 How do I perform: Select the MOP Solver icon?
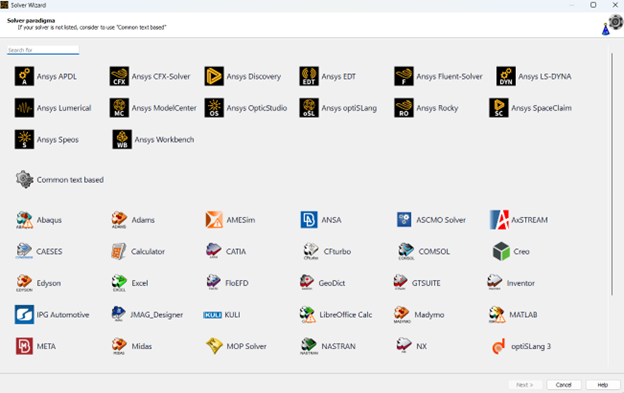click(214, 346)
